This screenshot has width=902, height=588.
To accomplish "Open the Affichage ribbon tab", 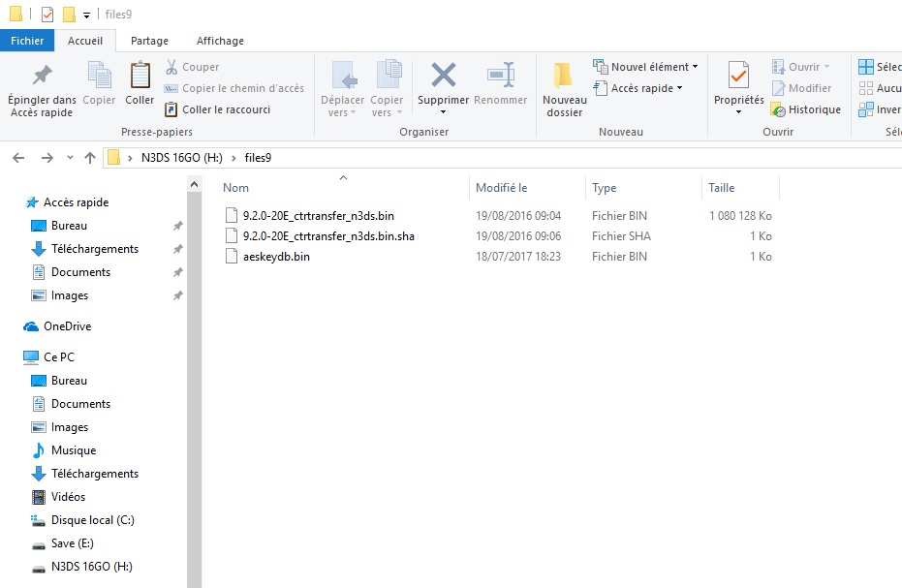I will (x=220, y=41).
